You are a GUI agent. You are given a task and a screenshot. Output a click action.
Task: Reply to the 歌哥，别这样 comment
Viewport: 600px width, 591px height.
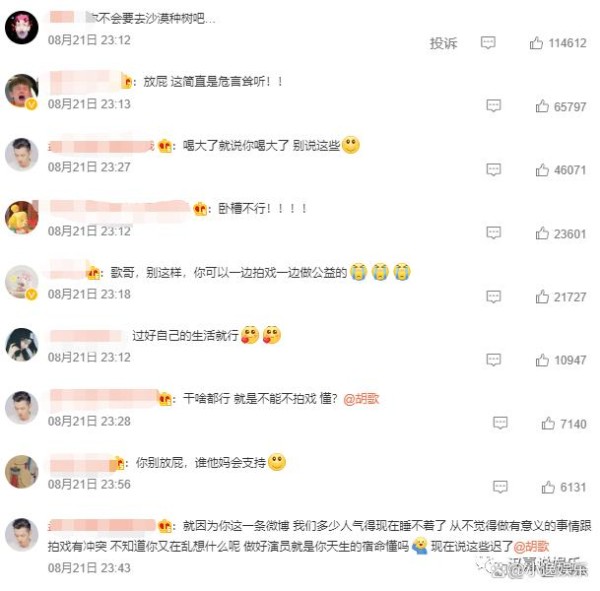[x=493, y=296]
